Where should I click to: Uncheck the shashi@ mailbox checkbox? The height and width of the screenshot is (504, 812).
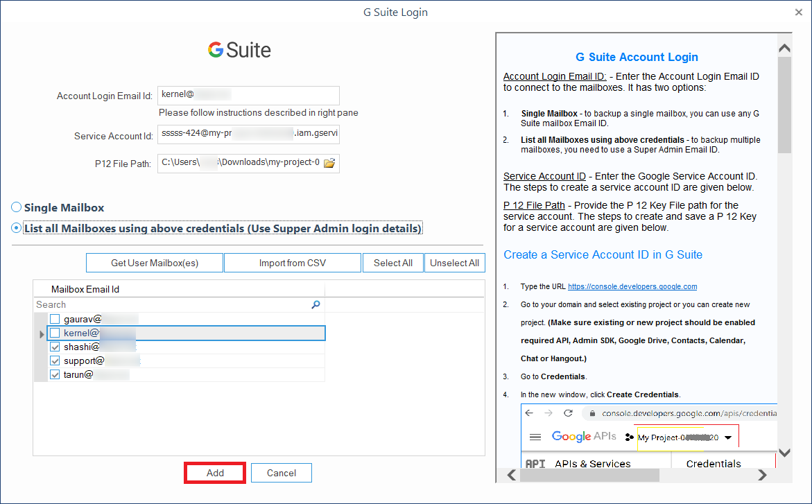coord(55,347)
